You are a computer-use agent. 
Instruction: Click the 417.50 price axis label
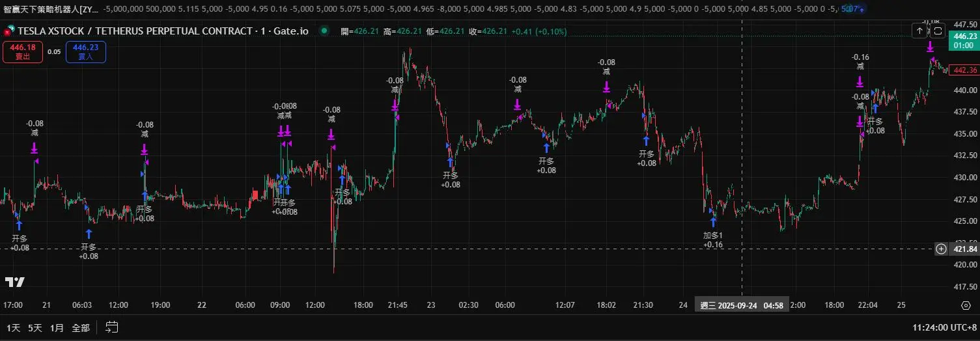(966, 286)
